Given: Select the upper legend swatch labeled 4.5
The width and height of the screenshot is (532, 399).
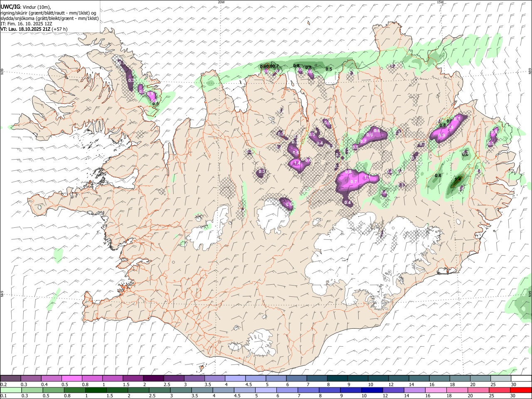Looking at the screenshot, I should click(255, 379).
